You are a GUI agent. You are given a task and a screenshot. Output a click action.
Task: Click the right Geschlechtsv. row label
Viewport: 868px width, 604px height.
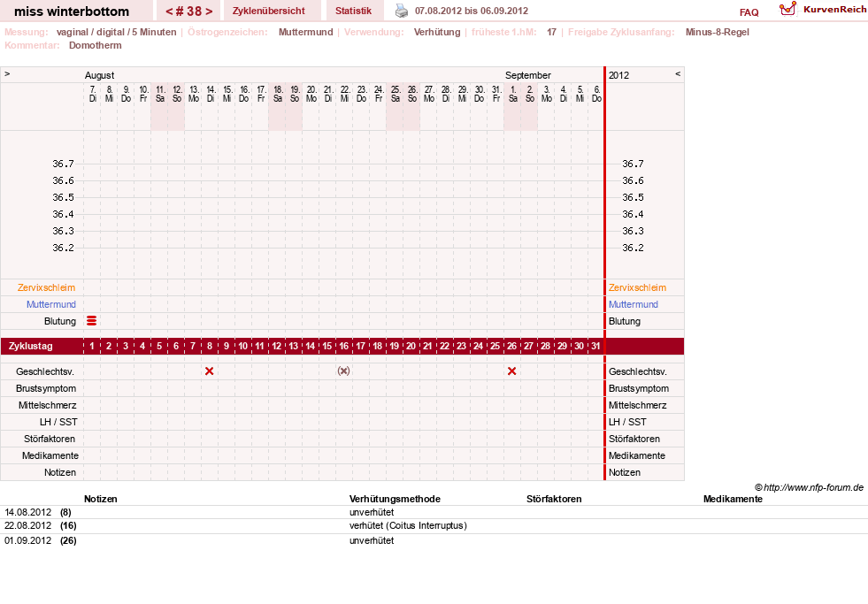(x=638, y=371)
